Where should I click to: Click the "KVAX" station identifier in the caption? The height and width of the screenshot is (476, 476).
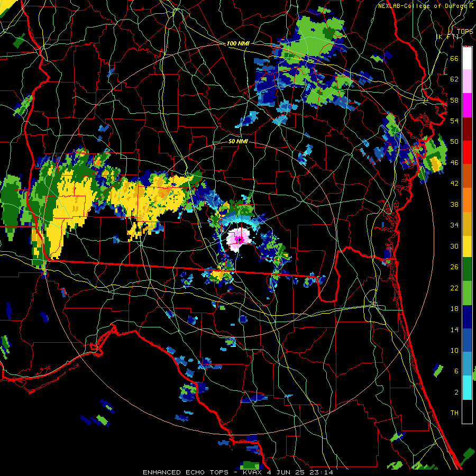(253, 472)
